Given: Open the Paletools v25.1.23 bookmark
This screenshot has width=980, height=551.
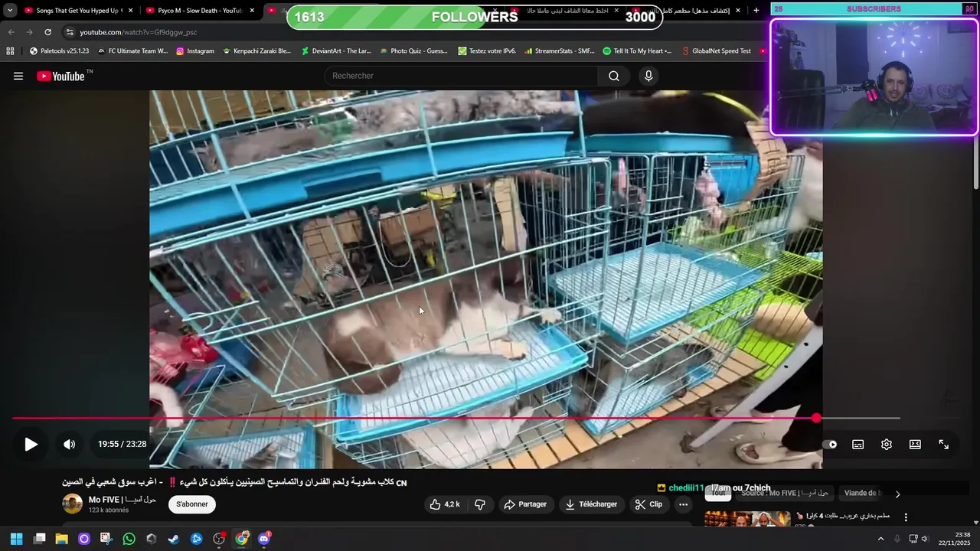Looking at the screenshot, I should 59,51.
